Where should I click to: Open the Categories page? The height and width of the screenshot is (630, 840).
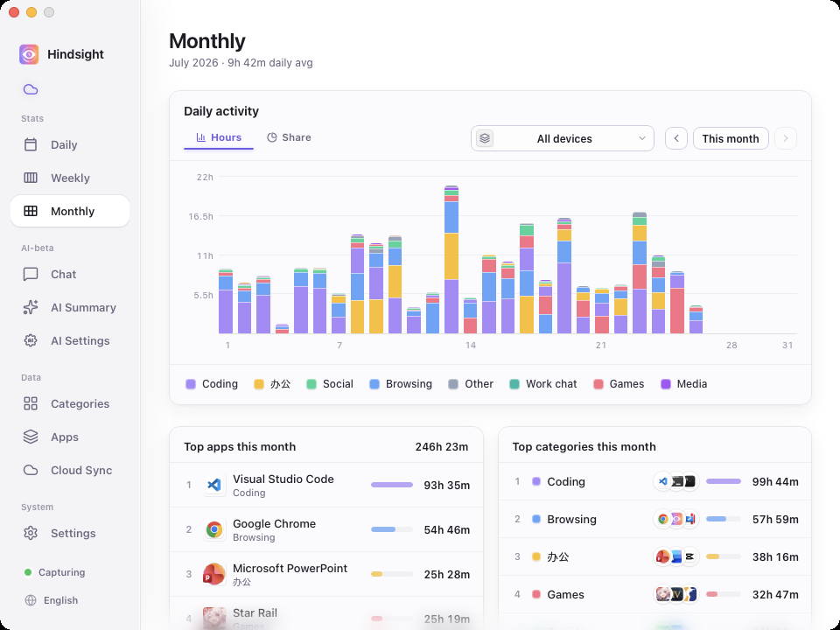coord(70,404)
